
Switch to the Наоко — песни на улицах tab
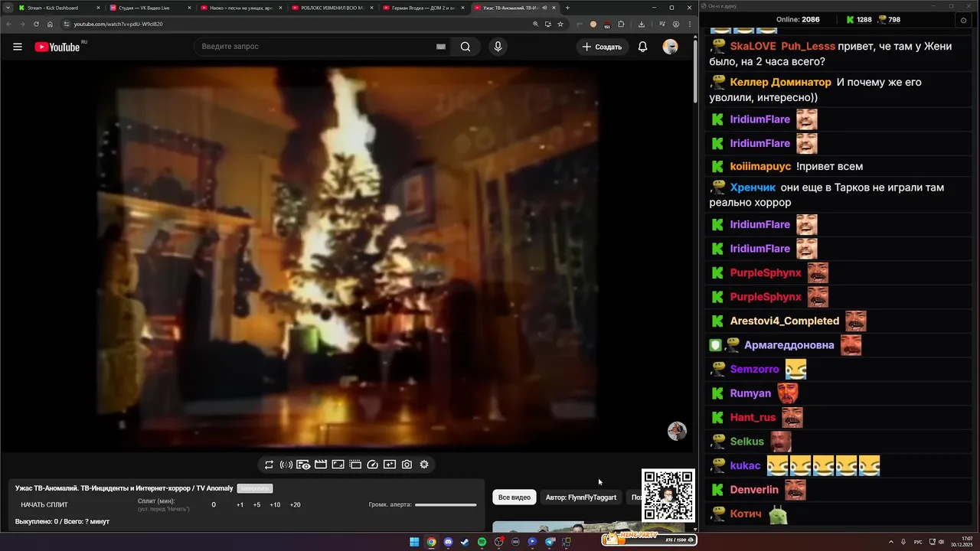(x=243, y=8)
